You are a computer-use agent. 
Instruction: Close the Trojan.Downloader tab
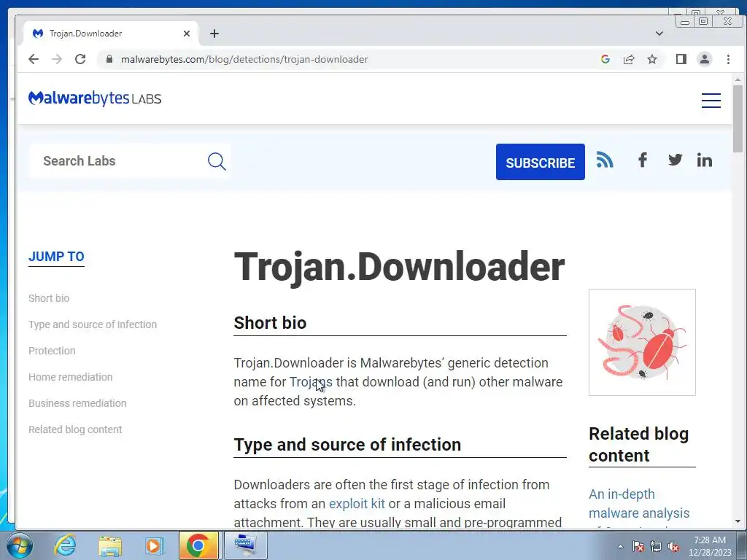point(187,34)
